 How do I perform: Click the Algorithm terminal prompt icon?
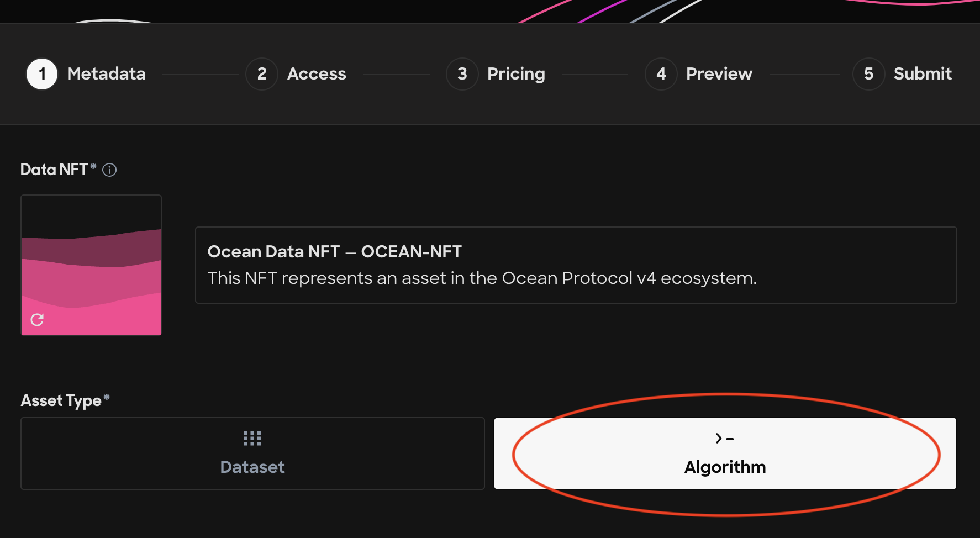click(725, 439)
